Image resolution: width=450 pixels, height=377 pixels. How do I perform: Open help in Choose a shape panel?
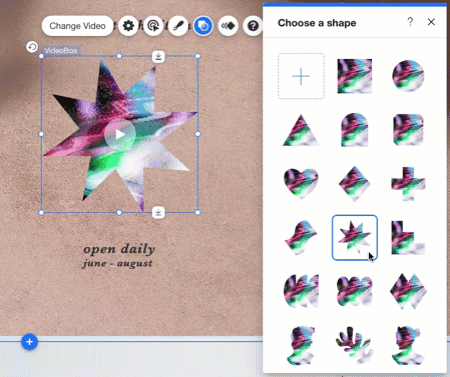[410, 22]
